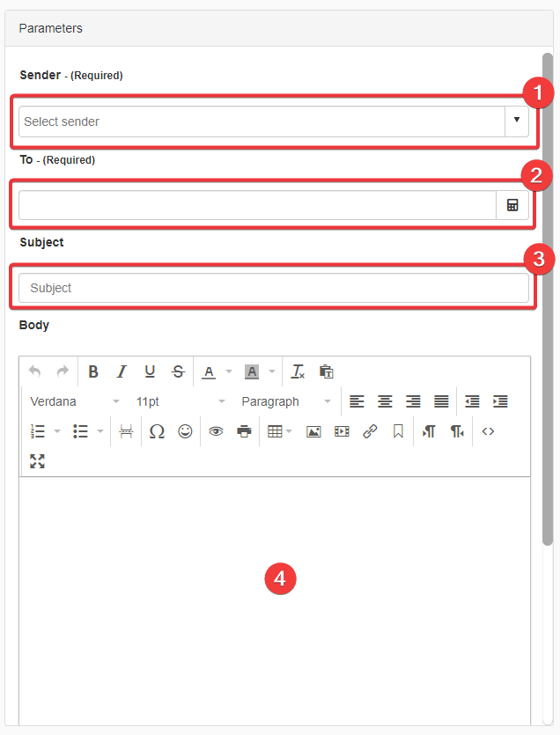Open the table insert menu
Viewport: 560px width, 735px height.
coord(279,431)
